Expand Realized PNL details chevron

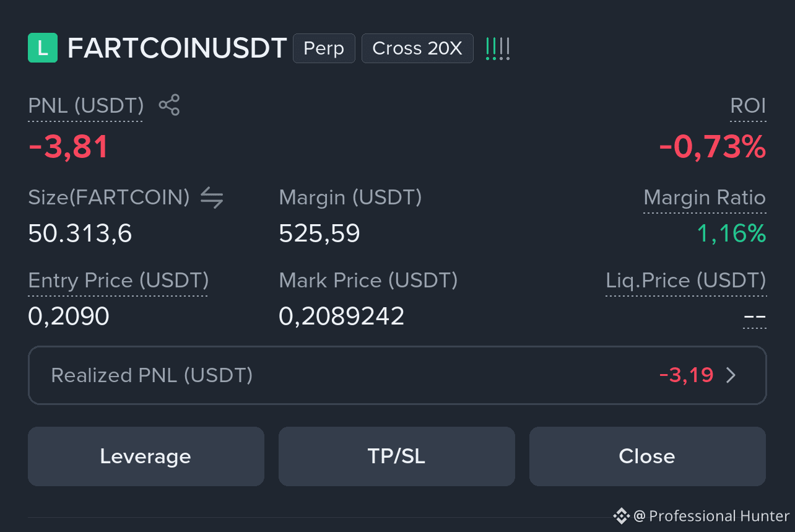[731, 375]
